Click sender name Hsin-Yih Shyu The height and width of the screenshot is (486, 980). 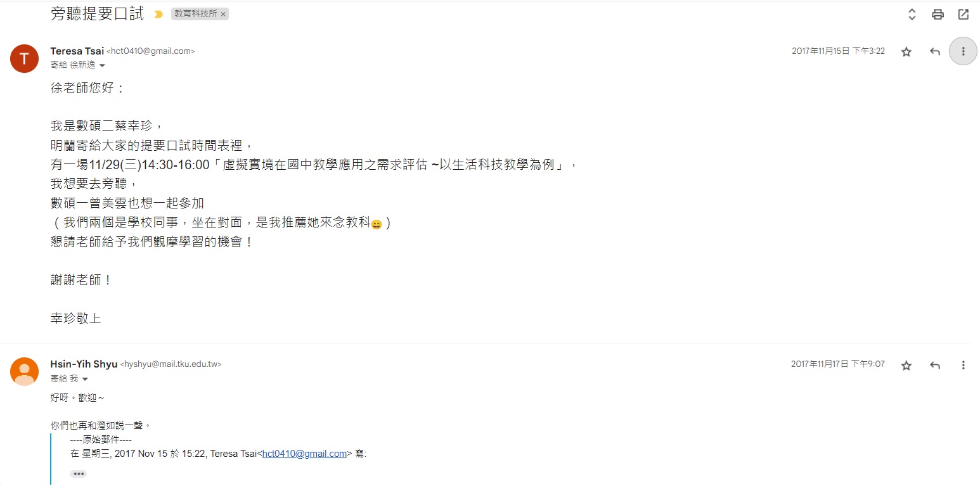[84, 364]
